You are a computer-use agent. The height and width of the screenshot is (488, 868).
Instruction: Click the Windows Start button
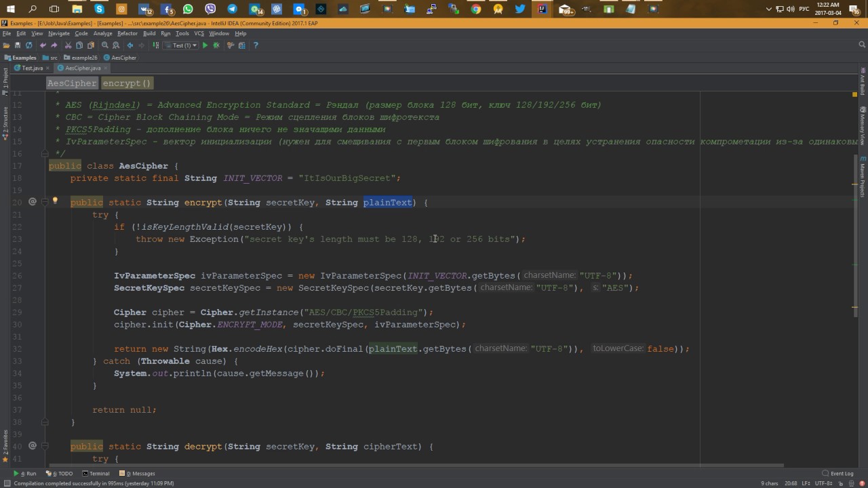11,9
